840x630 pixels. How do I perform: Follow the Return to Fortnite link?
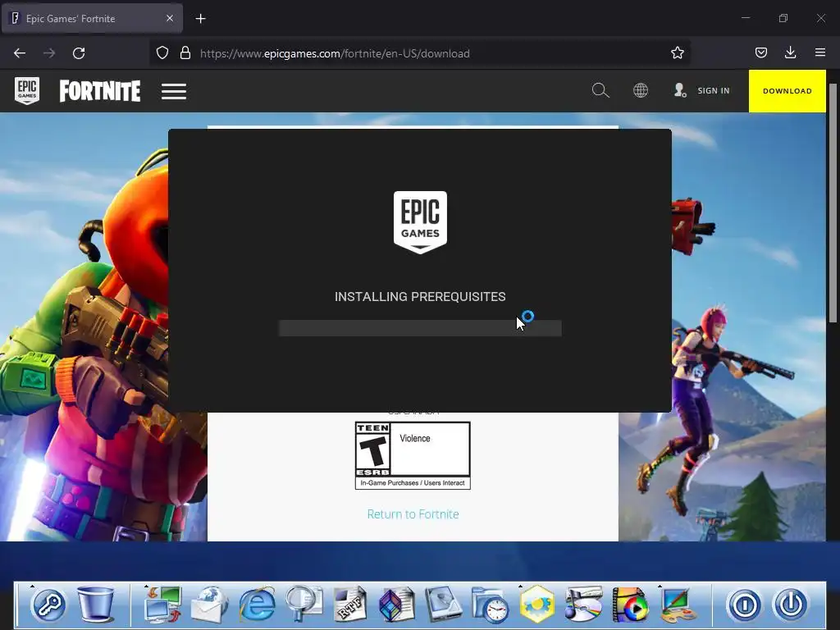click(x=413, y=514)
